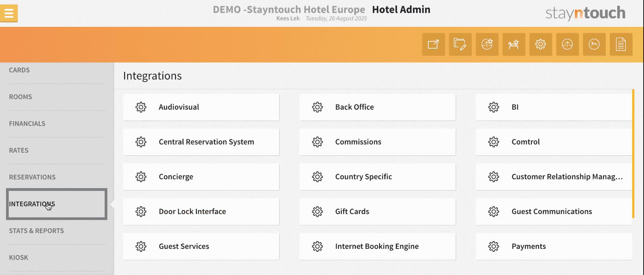The height and width of the screenshot is (275, 644).
Task: Open Customer Relationship Manag... label
Action: [567, 177]
